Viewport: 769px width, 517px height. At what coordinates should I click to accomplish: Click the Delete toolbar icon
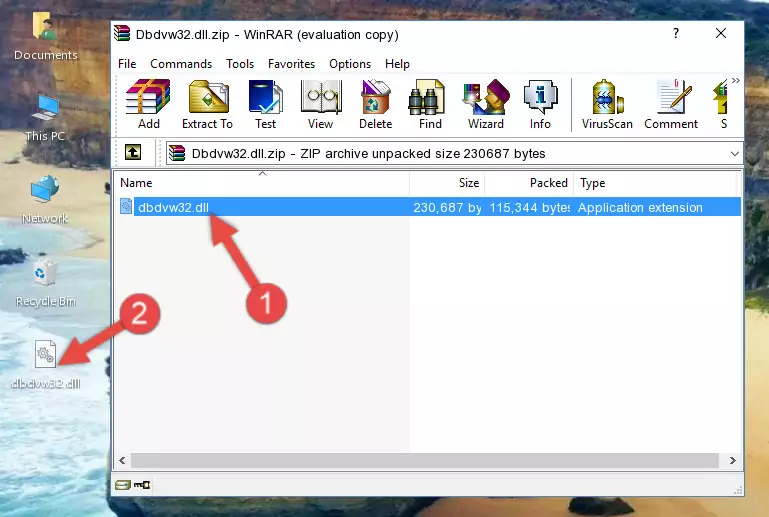pos(375,104)
